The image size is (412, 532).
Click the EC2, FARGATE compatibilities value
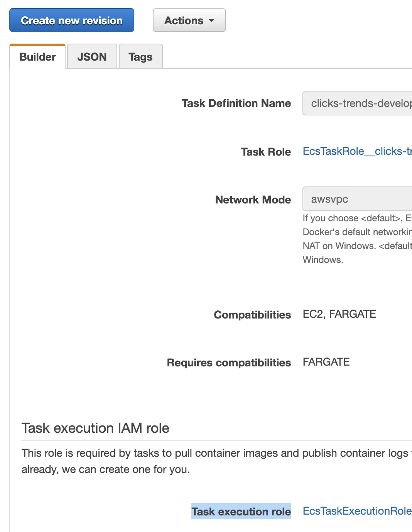coord(339,314)
